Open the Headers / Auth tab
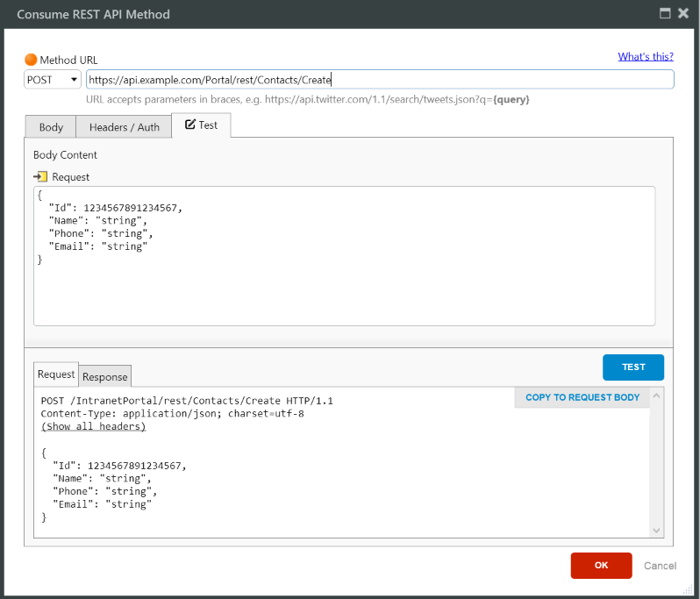 click(x=124, y=127)
